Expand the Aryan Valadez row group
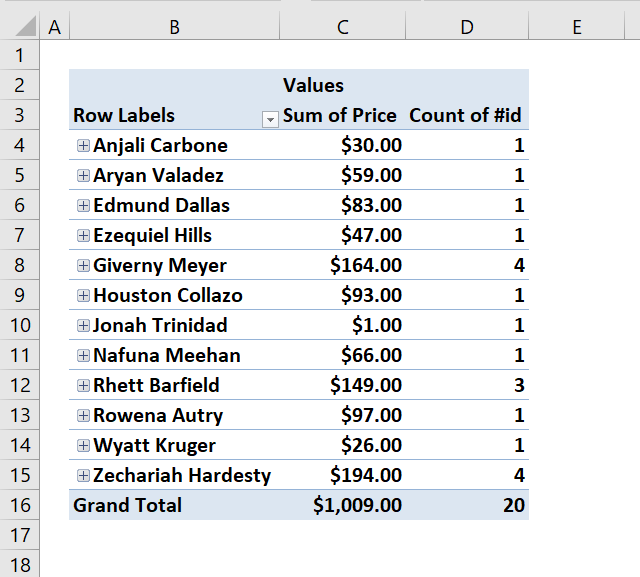 pyautogui.click(x=83, y=175)
